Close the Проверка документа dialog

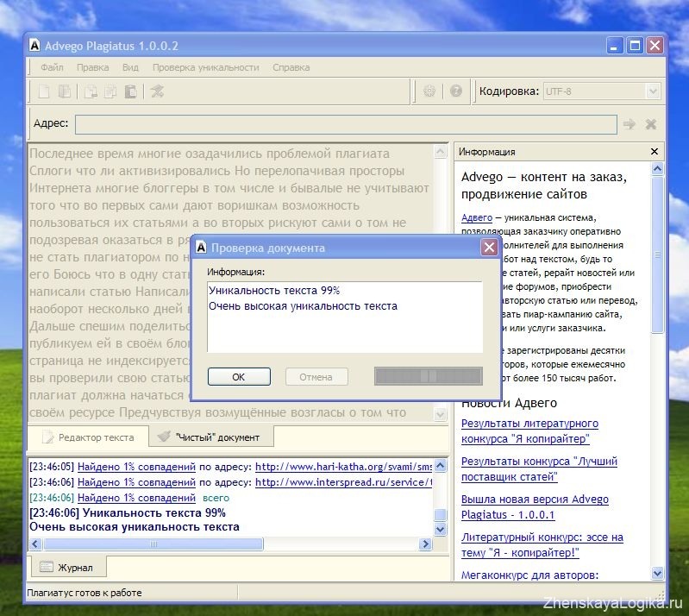(x=489, y=248)
